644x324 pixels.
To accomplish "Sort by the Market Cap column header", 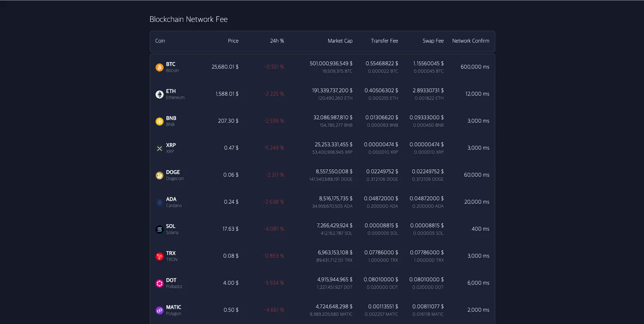I will [x=340, y=41].
